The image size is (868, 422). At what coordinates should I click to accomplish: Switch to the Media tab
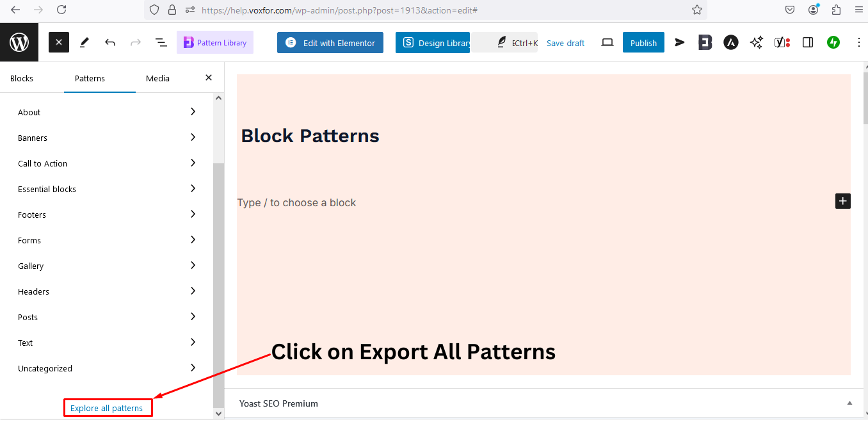click(157, 77)
